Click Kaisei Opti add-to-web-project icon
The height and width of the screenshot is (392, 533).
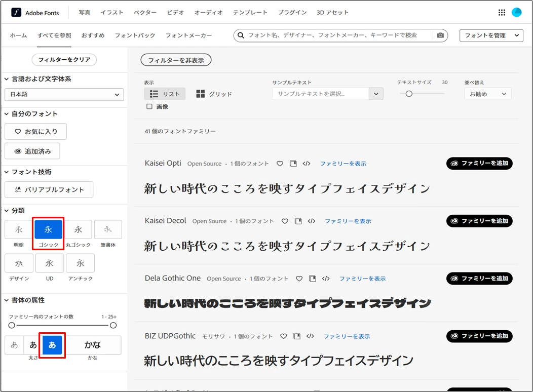tap(293, 164)
